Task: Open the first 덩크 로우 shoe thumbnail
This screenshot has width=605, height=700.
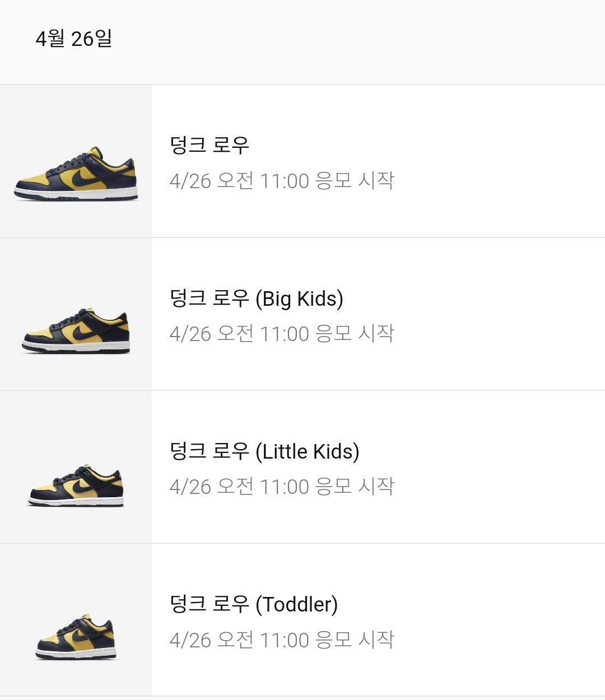Action: click(x=76, y=174)
